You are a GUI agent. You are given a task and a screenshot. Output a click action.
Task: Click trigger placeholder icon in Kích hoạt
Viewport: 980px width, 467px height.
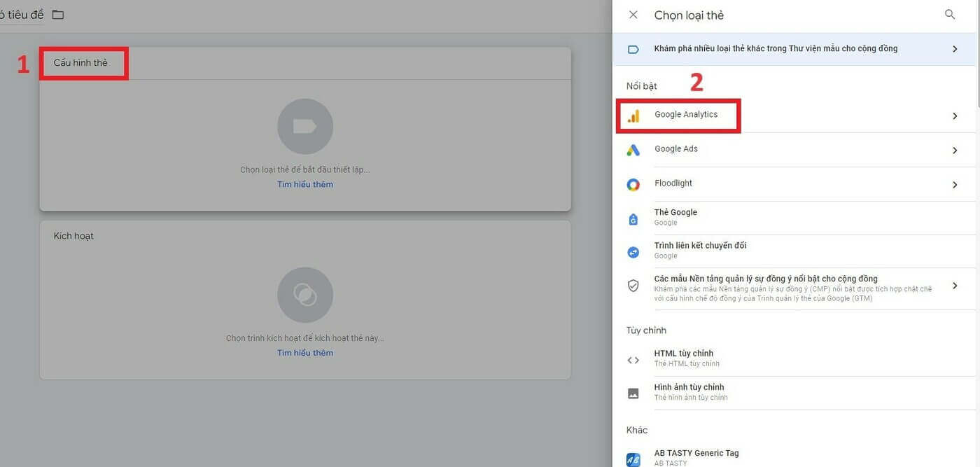click(305, 295)
